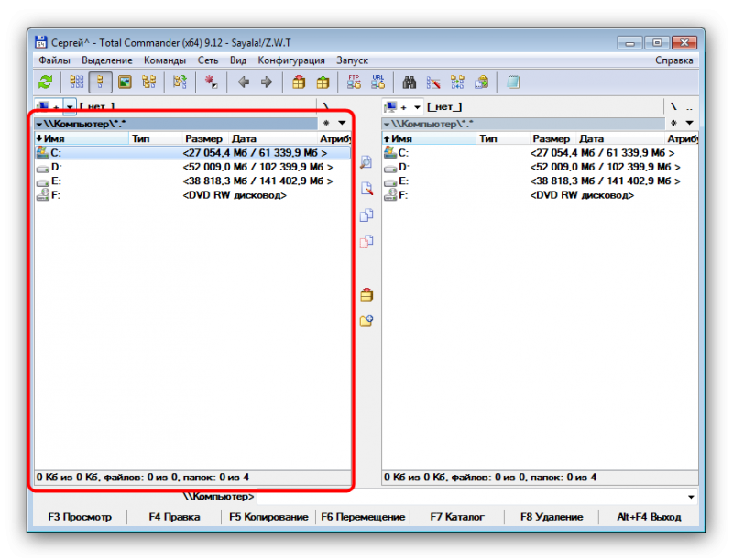Open the left panel drive dropdown
Image resolution: width=733 pixels, height=560 pixels.
pos(70,107)
